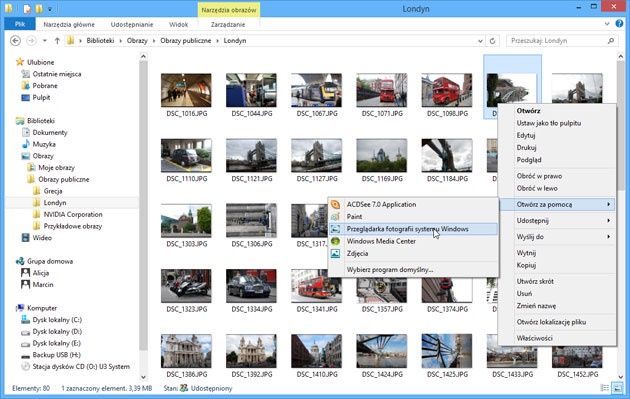Click the Ulubione star icon
The height and width of the screenshot is (399, 630).
coord(20,62)
